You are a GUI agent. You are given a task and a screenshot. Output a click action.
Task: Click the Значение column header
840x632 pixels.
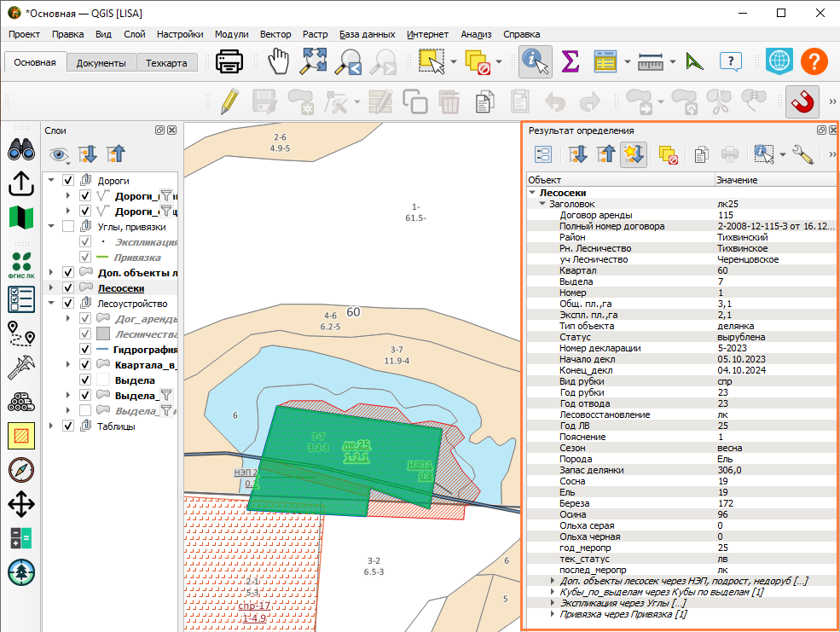(737, 180)
